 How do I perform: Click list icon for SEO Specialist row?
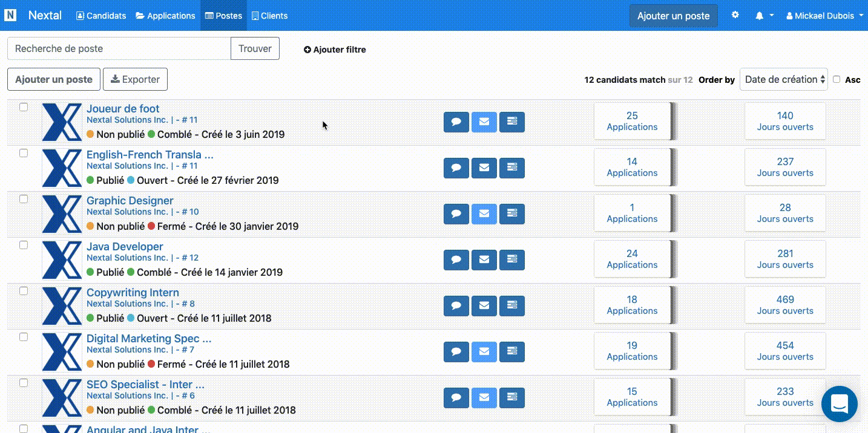coord(512,398)
